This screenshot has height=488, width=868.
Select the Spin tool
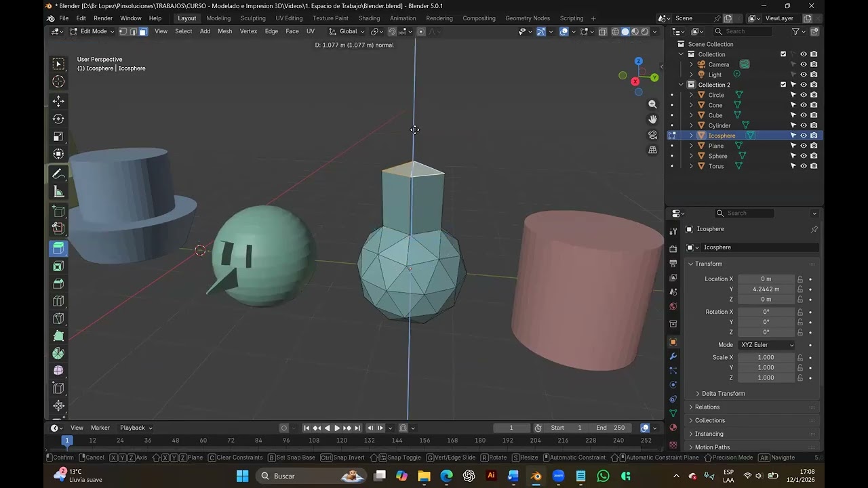(58, 353)
